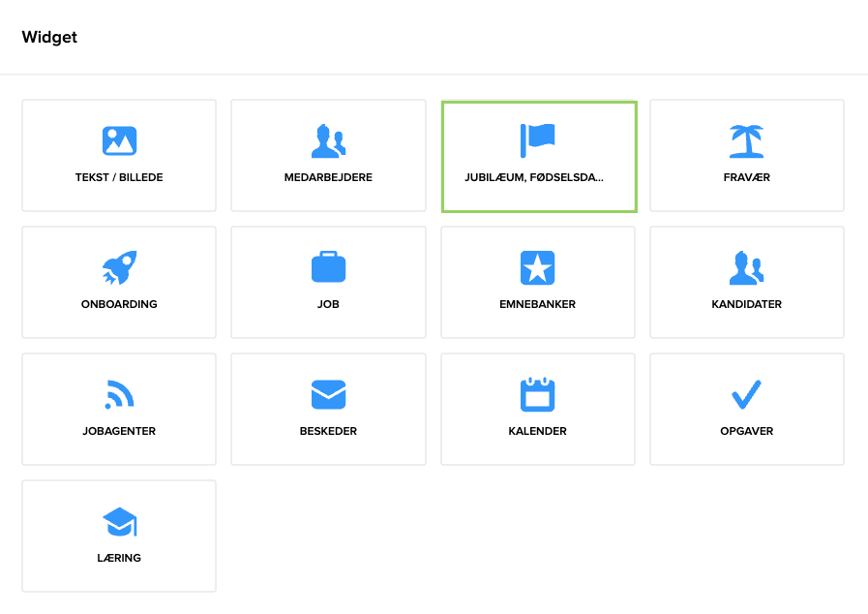Choose the graduation cap Læring icon

pos(119,522)
